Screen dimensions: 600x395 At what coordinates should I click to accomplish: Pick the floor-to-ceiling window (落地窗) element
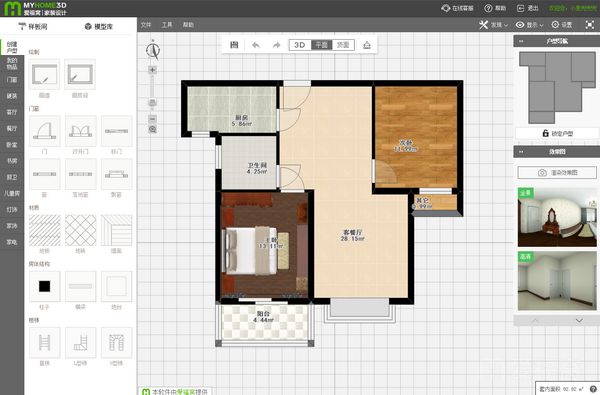coord(80,174)
